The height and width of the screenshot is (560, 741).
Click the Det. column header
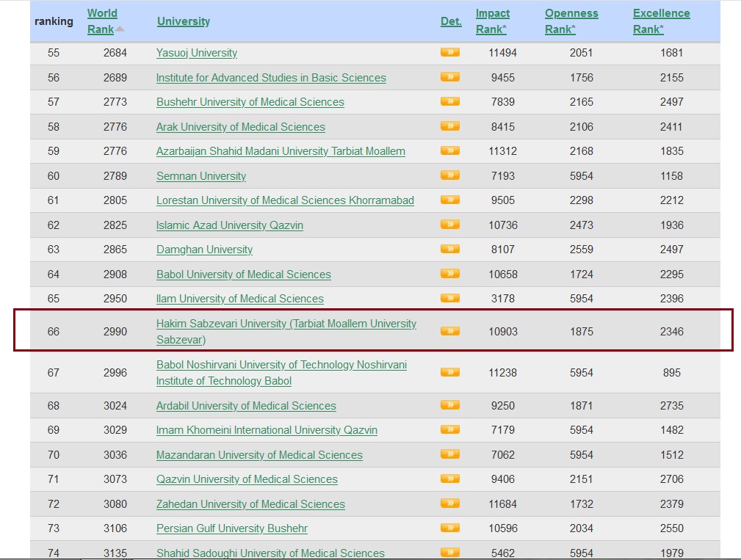452,21
